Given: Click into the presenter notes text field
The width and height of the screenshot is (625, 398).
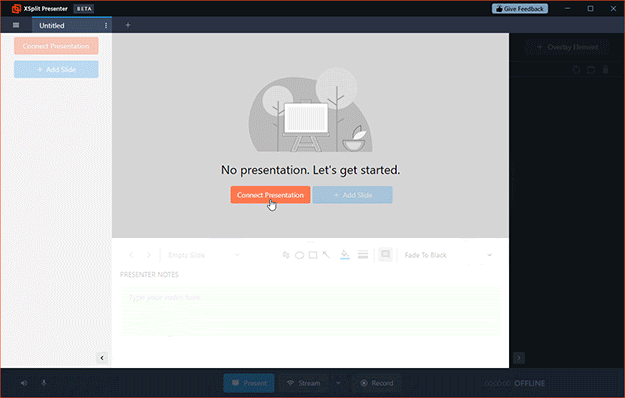Looking at the screenshot, I should [310, 312].
